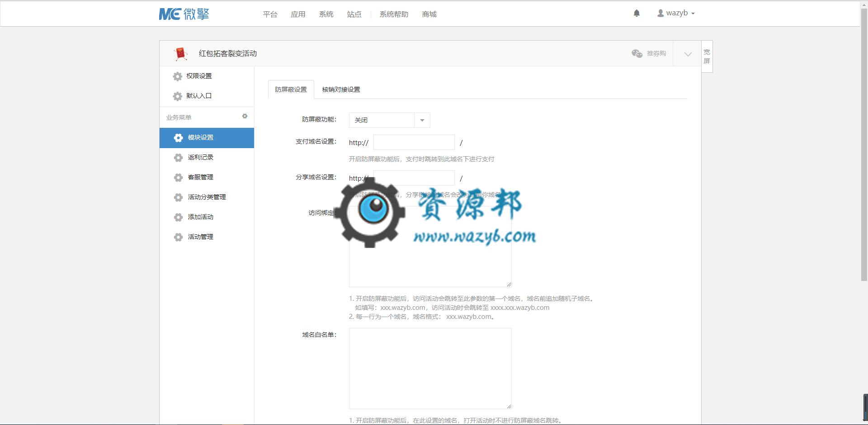Click the 推荐购 link
Screen dimensions: 868x425
click(656, 53)
